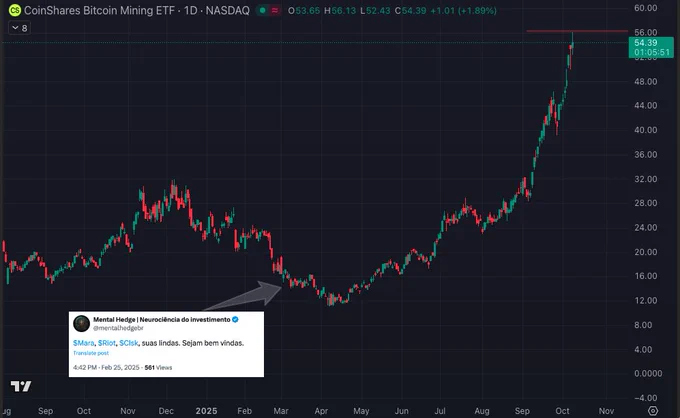
Task: Click the closing price value C54.39
Action: point(410,10)
